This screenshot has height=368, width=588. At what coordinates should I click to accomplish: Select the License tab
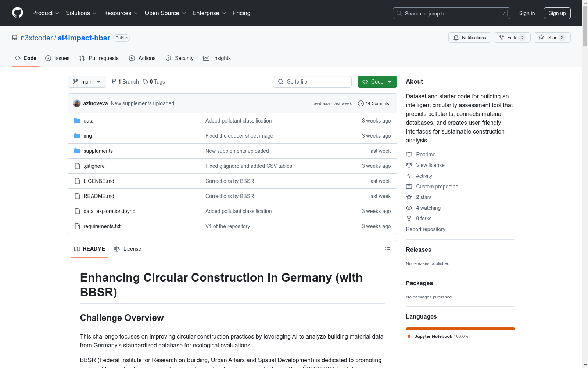click(x=128, y=249)
